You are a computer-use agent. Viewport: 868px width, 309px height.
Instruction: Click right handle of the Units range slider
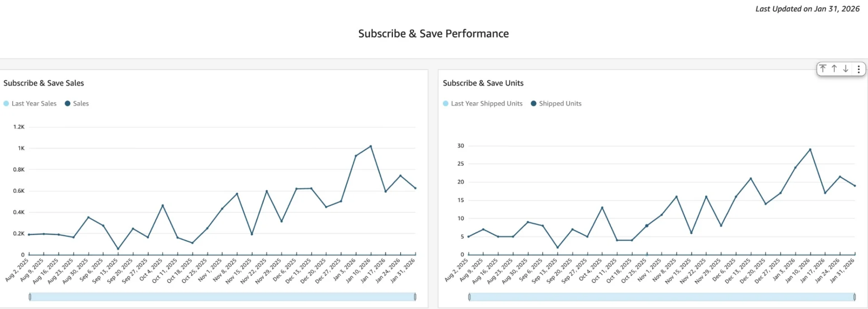(854, 297)
